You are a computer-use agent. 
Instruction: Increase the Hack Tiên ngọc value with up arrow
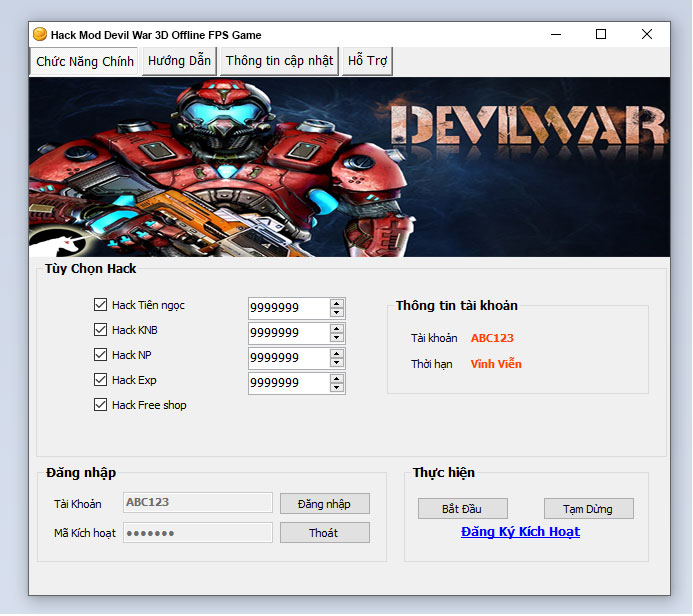[x=337, y=304]
